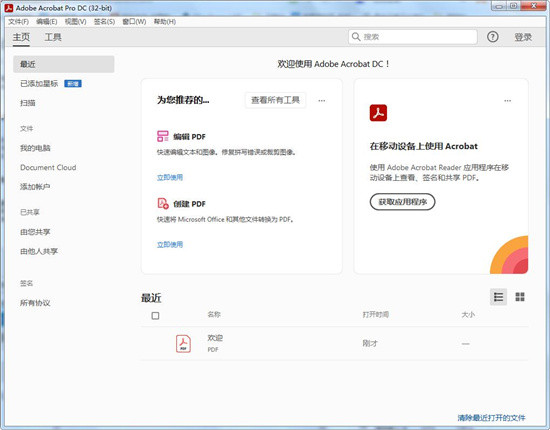Switch to the 工具 tab
Viewport: 550px width, 430px height.
[53, 37]
